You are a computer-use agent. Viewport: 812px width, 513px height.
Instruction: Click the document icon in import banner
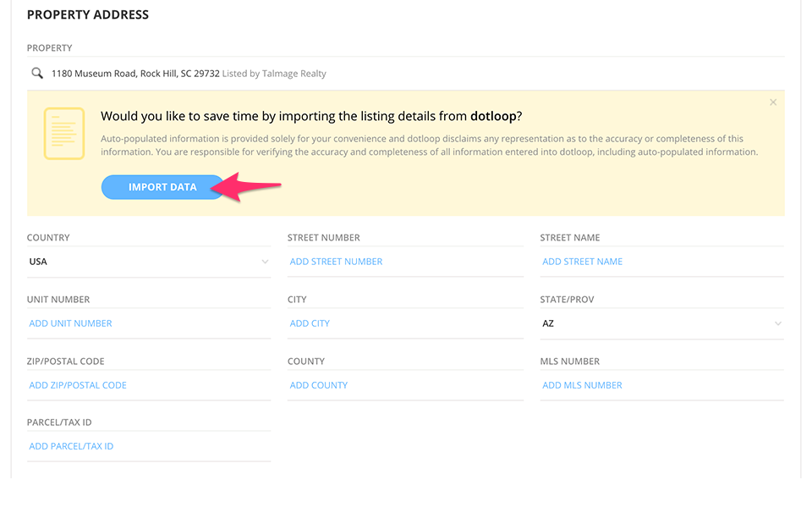click(64, 134)
